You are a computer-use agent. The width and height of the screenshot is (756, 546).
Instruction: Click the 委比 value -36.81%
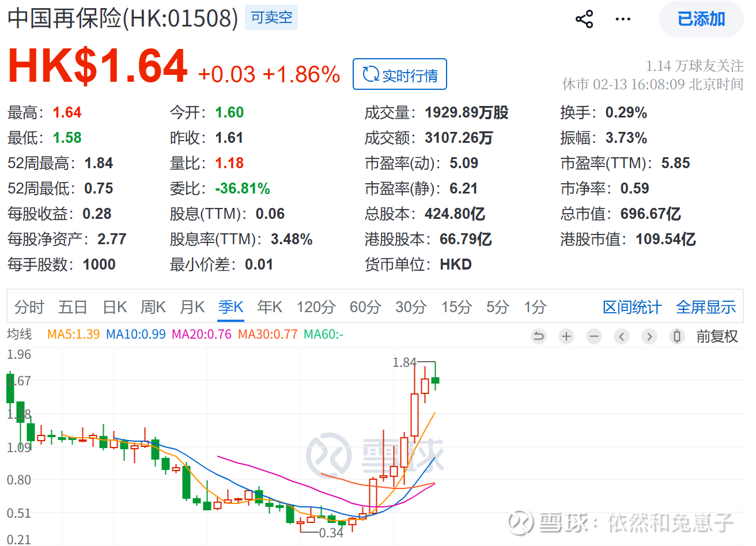point(243,188)
